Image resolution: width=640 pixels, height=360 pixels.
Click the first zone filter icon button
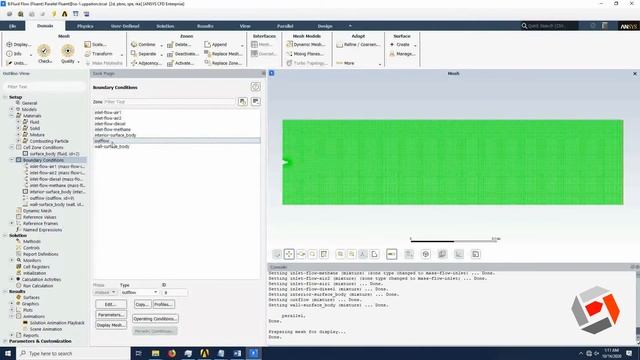(242, 102)
